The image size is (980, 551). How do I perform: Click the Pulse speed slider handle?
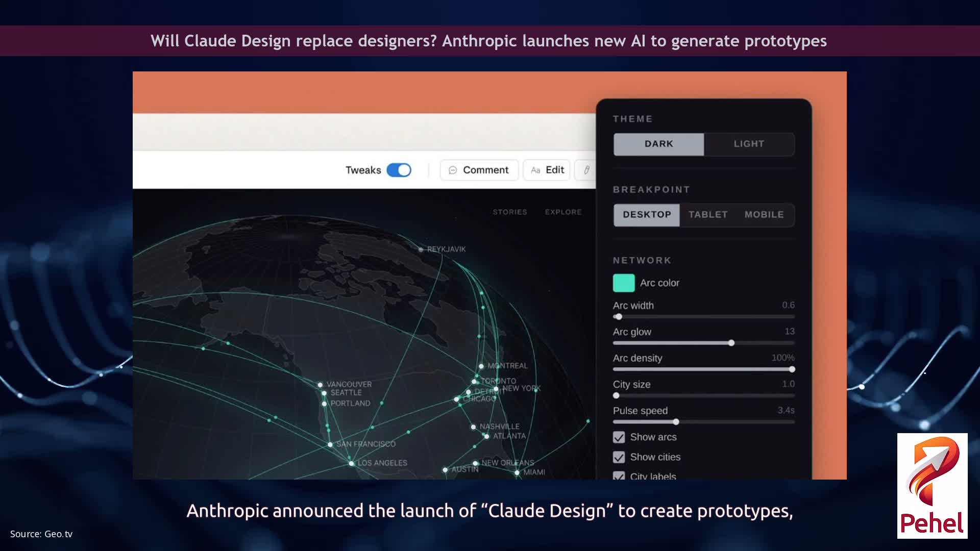point(676,422)
